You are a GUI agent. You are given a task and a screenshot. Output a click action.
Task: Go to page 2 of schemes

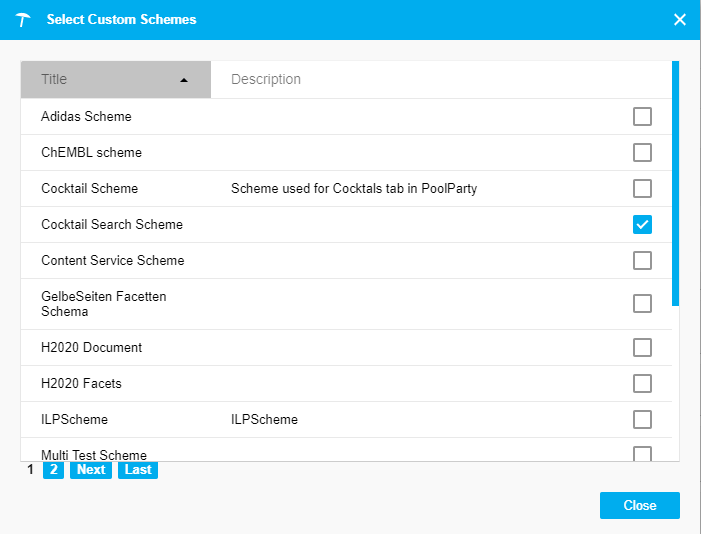pyautogui.click(x=53, y=469)
